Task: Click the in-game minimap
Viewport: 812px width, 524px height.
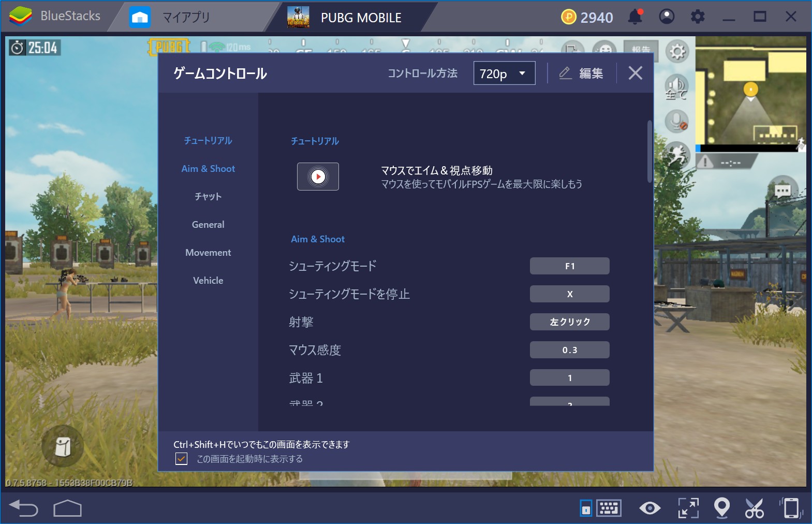Action: 750,93
